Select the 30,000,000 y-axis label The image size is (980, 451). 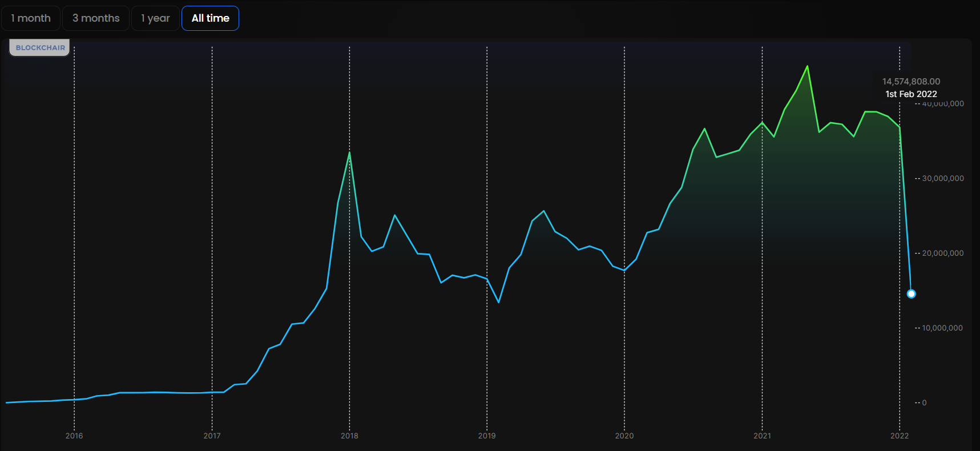click(942, 178)
